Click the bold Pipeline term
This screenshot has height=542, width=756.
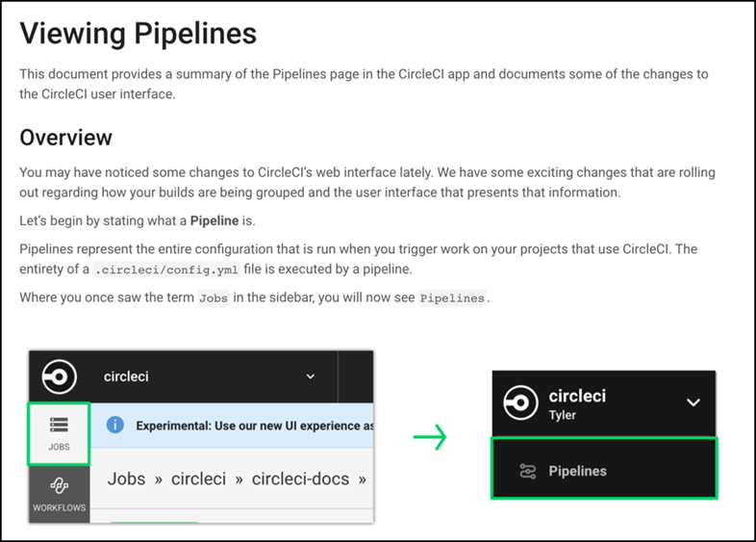[x=214, y=220]
